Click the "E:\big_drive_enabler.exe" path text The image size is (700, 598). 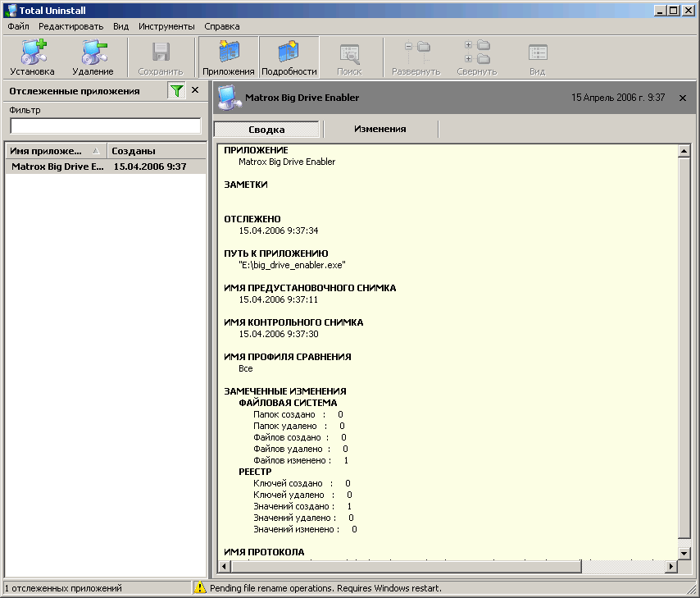click(x=292, y=265)
